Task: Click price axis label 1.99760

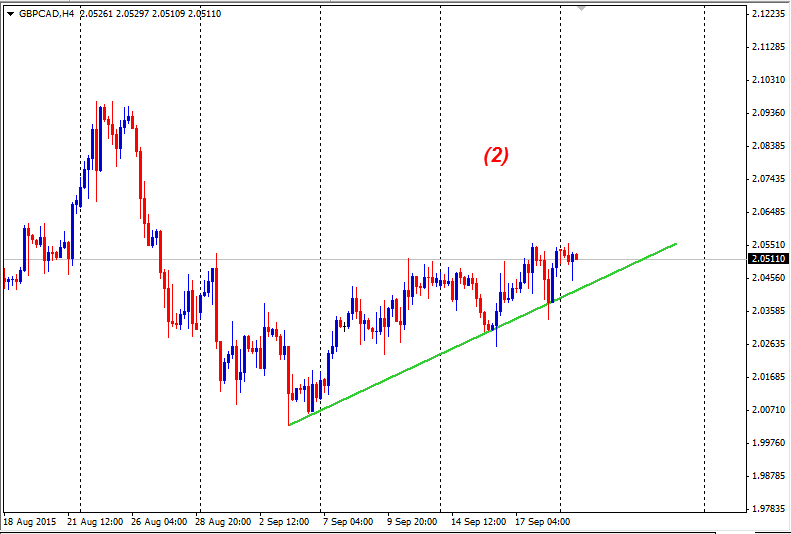Action: tap(768, 442)
